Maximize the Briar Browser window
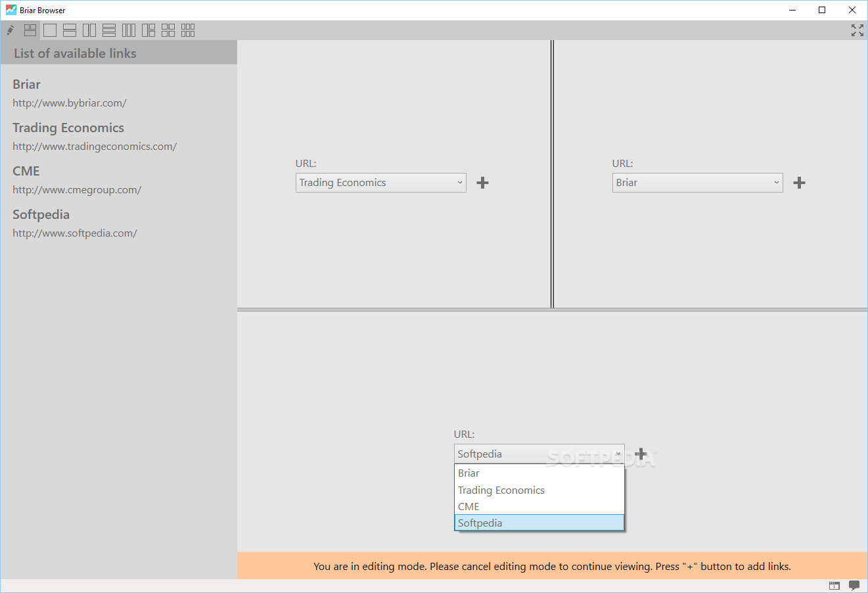 tap(822, 10)
